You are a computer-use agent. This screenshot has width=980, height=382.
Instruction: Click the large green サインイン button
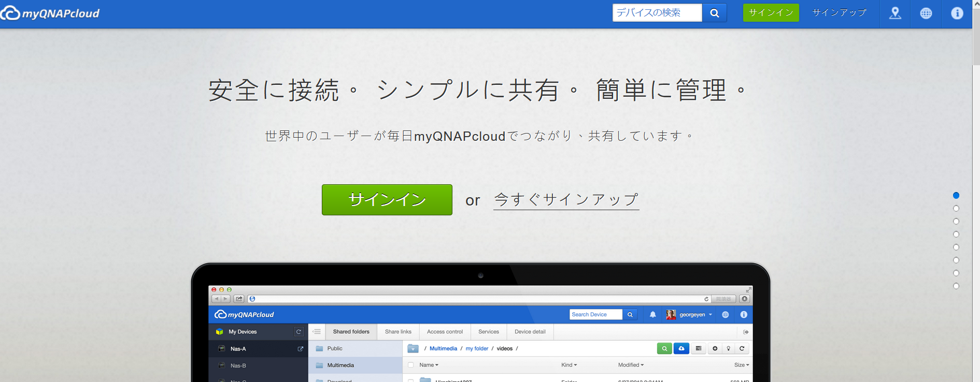(x=387, y=200)
